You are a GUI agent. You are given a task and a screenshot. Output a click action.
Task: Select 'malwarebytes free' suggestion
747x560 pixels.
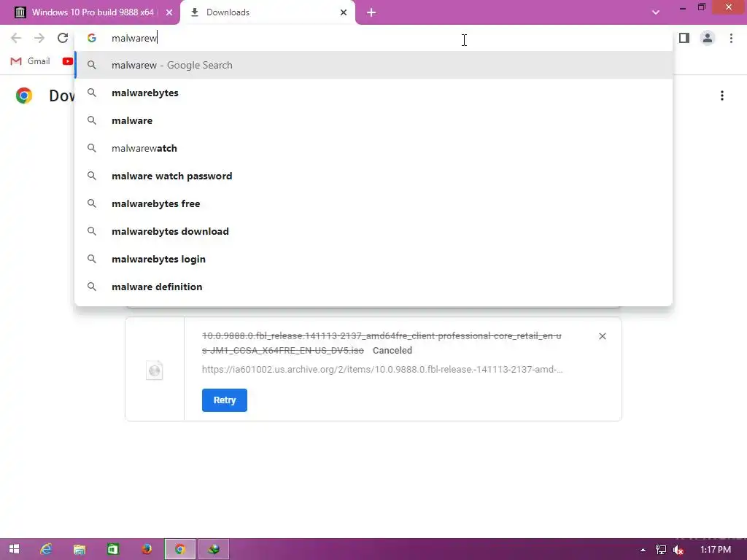pos(373,203)
